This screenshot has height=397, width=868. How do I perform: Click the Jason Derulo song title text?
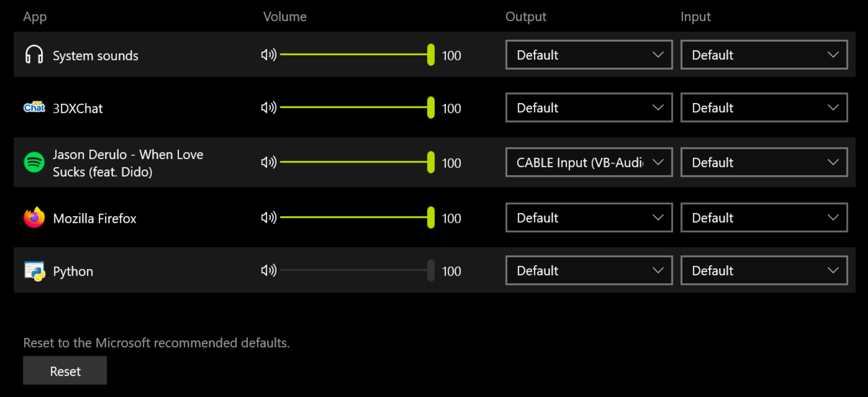(127, 163)
